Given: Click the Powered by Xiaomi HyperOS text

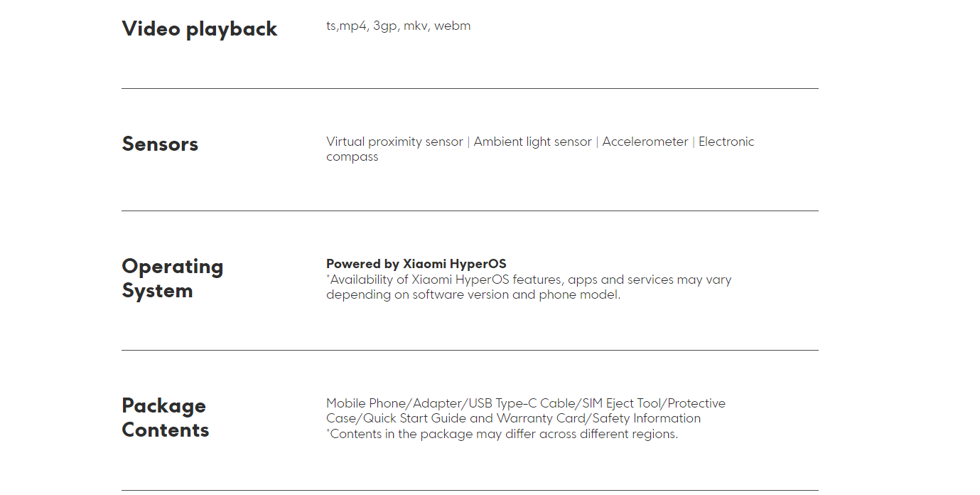Looking at the screenshot, I should click(416, 264).
